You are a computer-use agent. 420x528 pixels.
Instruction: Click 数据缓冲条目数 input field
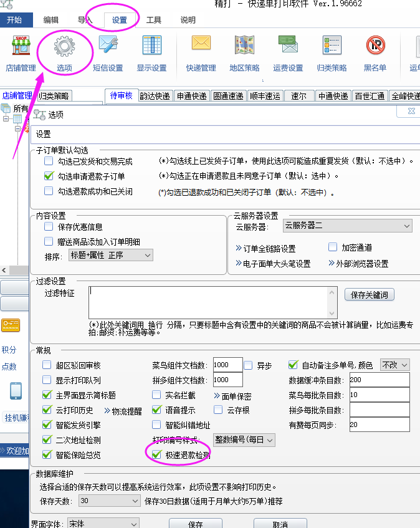379,380
